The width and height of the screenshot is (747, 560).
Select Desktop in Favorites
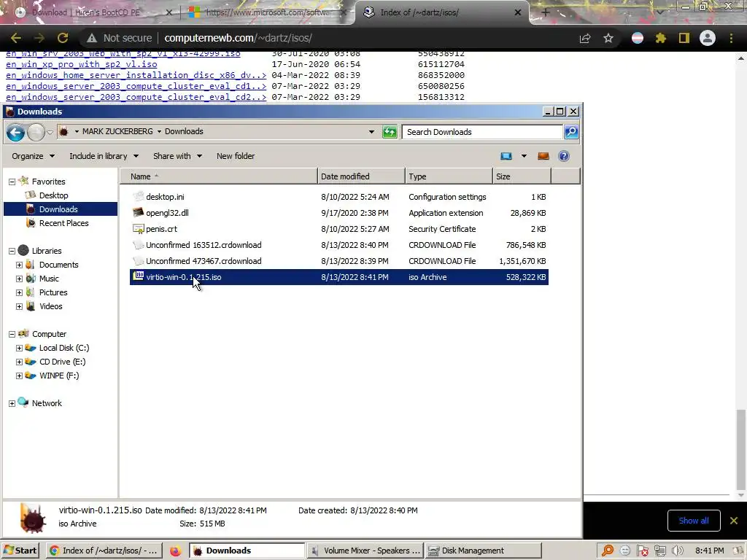pos(53,195)
